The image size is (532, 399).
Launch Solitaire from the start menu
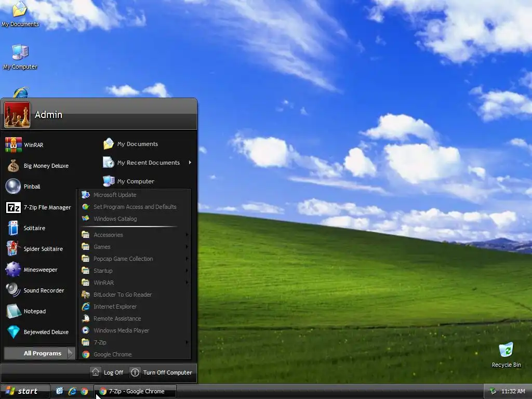[x=39, y=228]
